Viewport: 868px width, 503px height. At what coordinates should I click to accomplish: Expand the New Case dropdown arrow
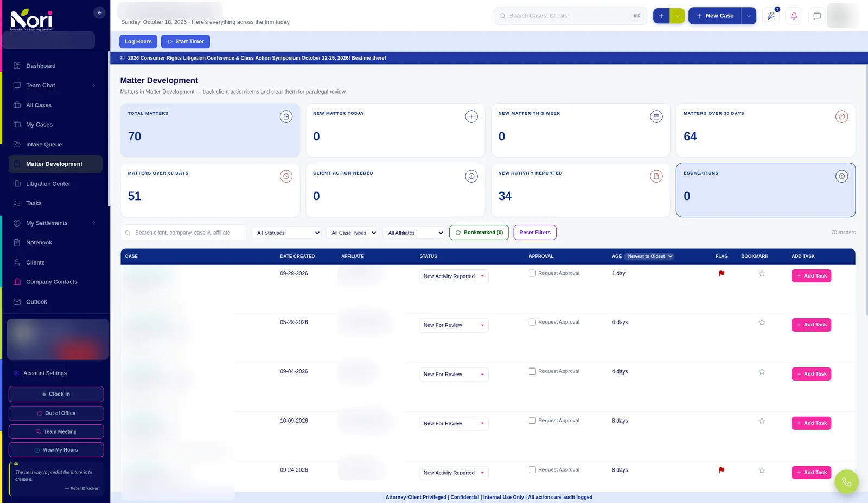749,16
